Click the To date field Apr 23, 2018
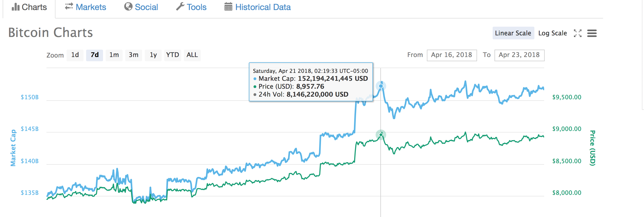Viewport: 644px width, 217px height. pyautogui.click(x=520, y=55)
